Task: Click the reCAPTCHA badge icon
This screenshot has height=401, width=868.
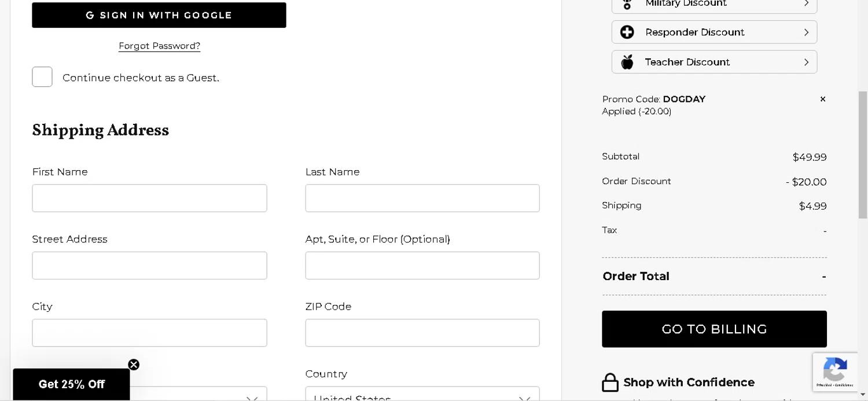Action: pos(834,369)
